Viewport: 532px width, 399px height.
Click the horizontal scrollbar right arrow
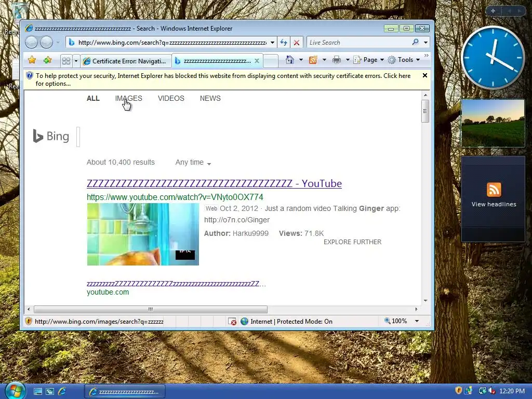point(416,309)
